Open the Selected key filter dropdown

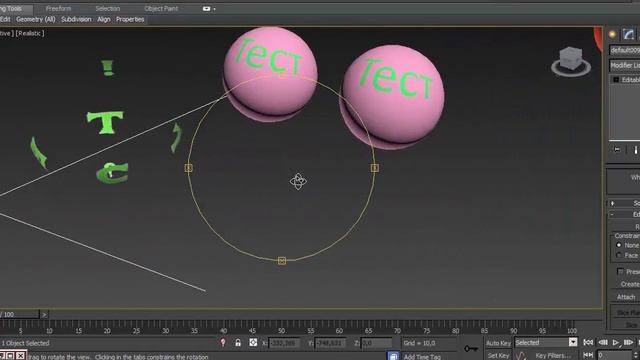tap(573, 342)
